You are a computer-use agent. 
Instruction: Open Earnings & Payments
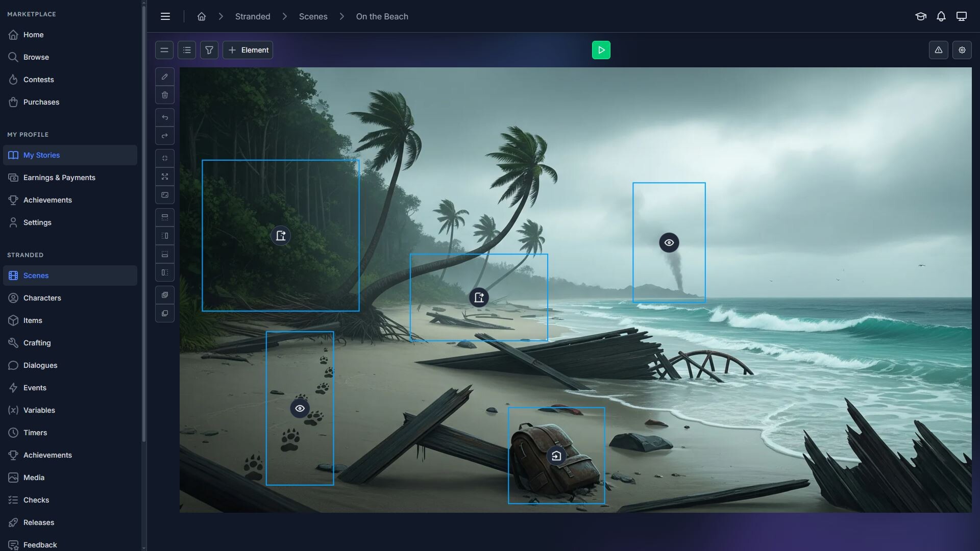point(59,177)
